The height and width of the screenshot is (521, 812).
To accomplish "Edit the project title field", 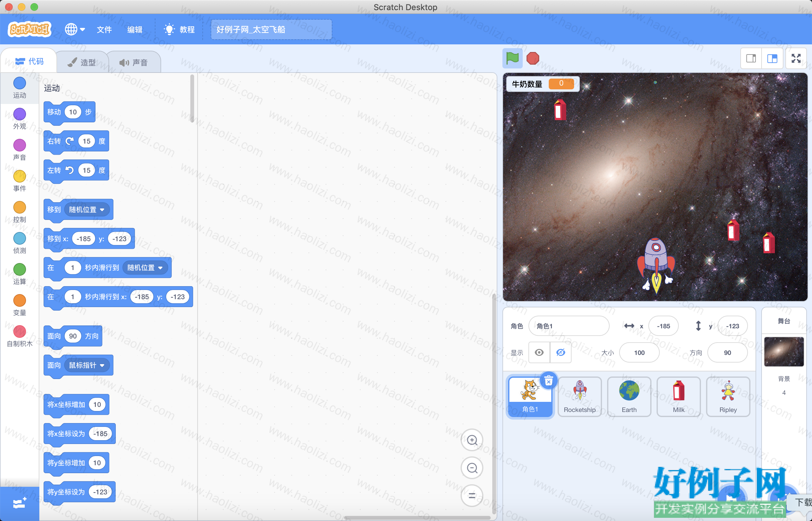I will point(271,29).
